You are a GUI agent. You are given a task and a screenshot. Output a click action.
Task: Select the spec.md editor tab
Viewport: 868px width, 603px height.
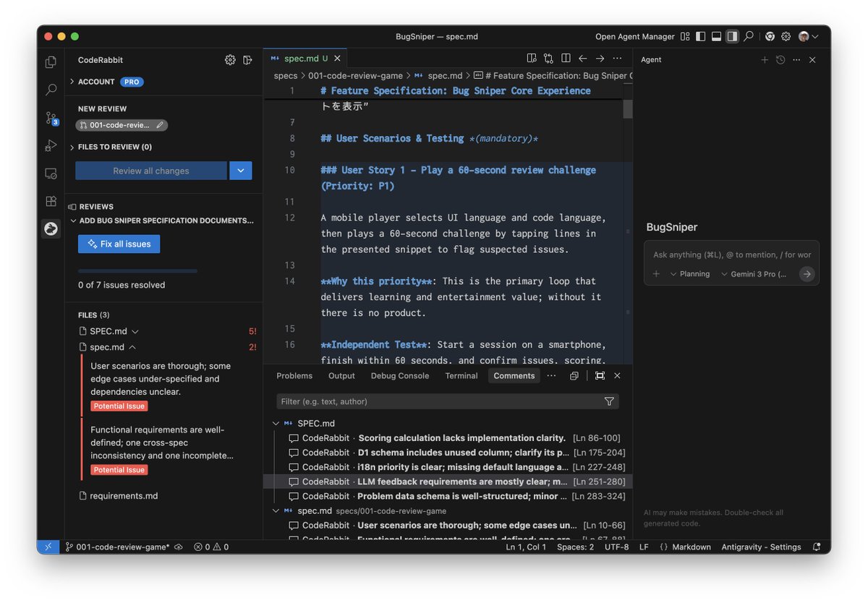[x=305, y=59]
